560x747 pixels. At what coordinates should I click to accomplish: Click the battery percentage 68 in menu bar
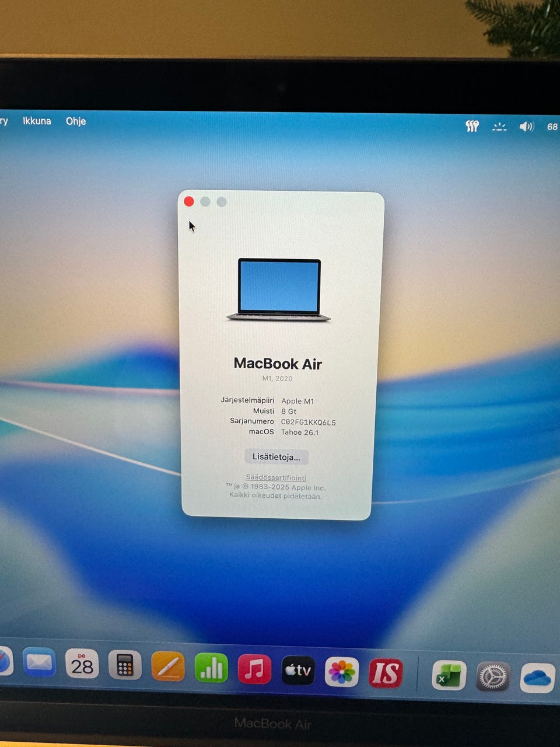(552, 127)
